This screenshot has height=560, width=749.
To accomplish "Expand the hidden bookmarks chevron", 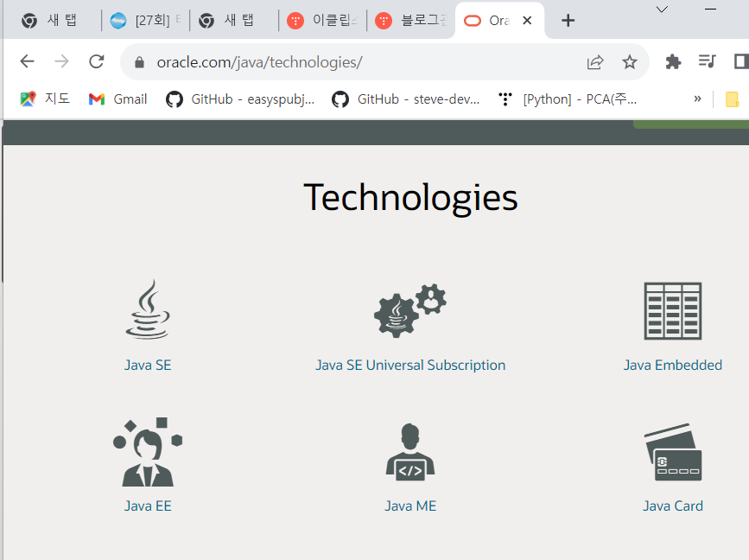I will pos(697,99).
